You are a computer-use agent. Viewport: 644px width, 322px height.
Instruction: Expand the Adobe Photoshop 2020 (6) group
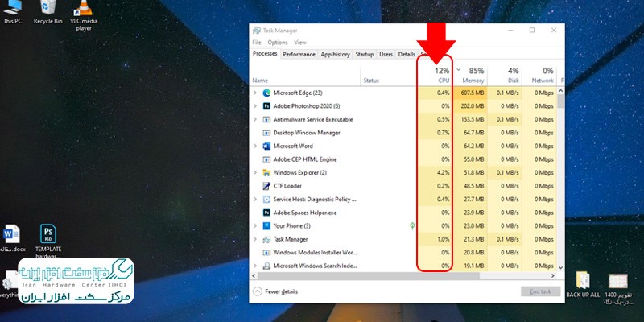tap(255, 106)
